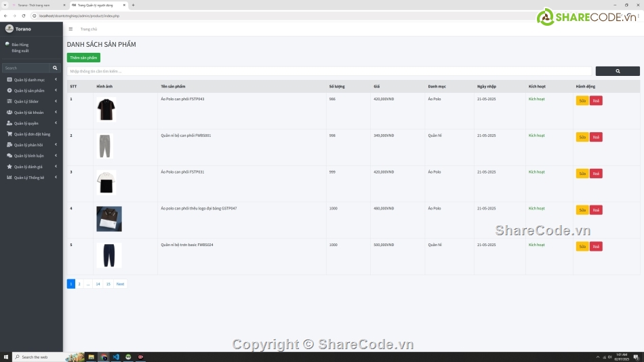Reload the browser page

24,16
